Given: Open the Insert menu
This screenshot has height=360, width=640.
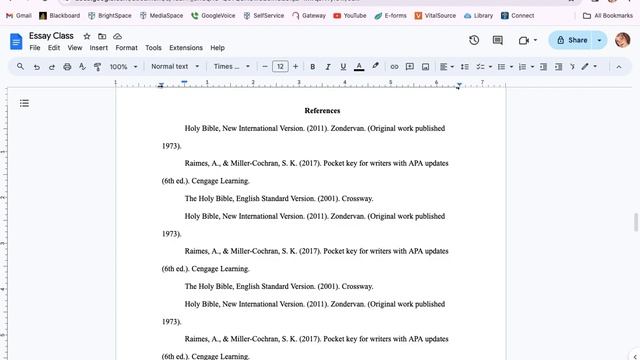Looking at the screenshot, I should tap(99, 48).
